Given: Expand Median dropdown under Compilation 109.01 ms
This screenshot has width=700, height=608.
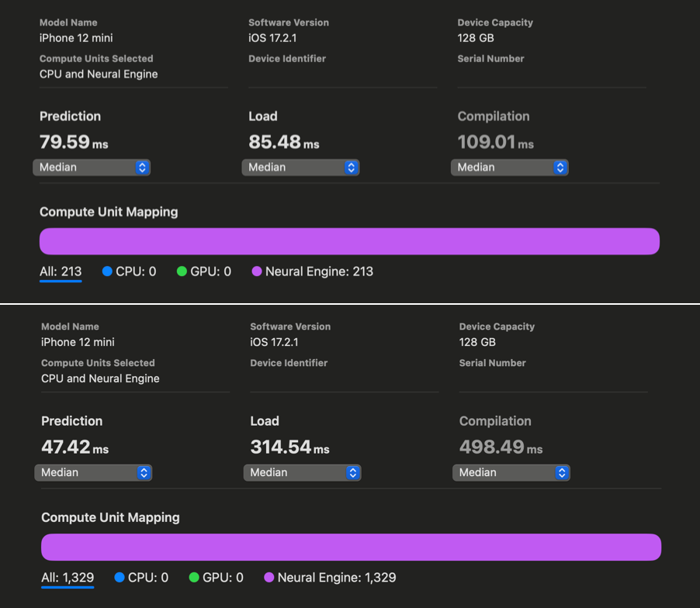Looking at the screenshot, I should click(509, 168).
